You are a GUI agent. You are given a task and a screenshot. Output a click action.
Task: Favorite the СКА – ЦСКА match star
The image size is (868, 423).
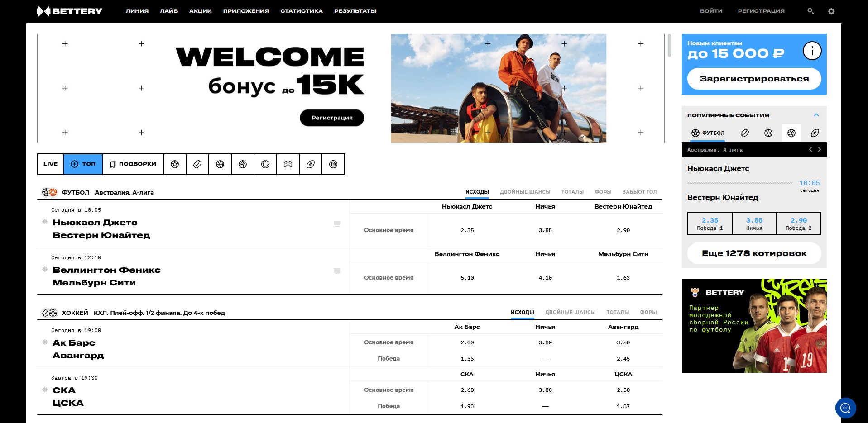tap(45, 390)
